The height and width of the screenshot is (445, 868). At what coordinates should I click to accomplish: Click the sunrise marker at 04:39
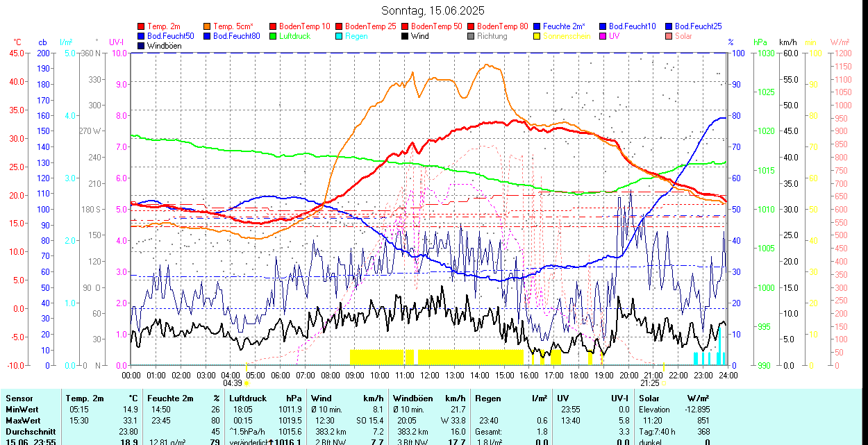246,383
